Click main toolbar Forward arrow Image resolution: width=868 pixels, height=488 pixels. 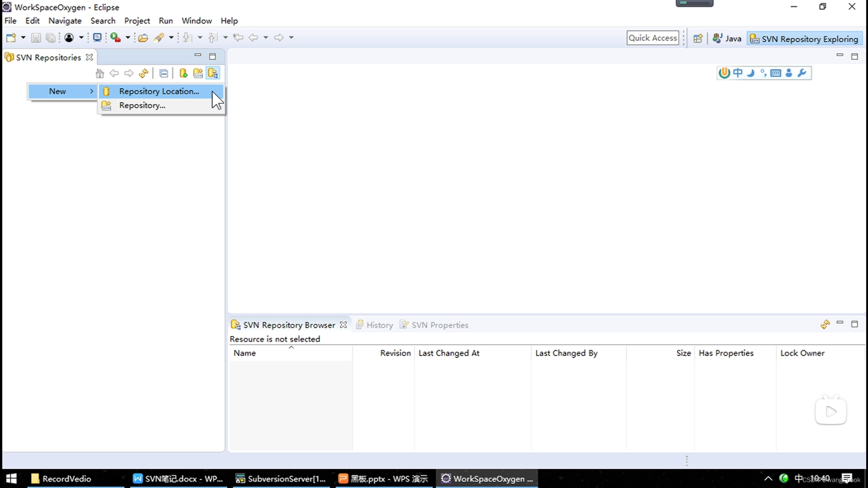click(279, 38)
